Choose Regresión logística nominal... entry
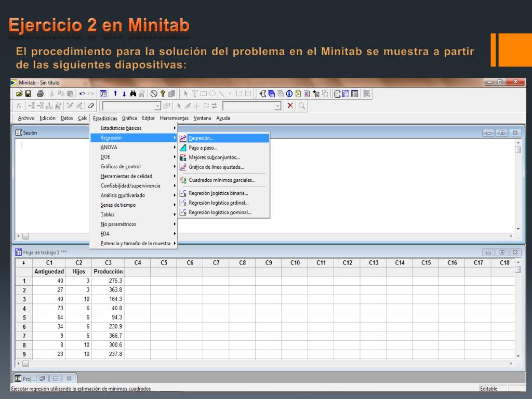The width and height of the screenshot is (532, 399). click(224, 212)
